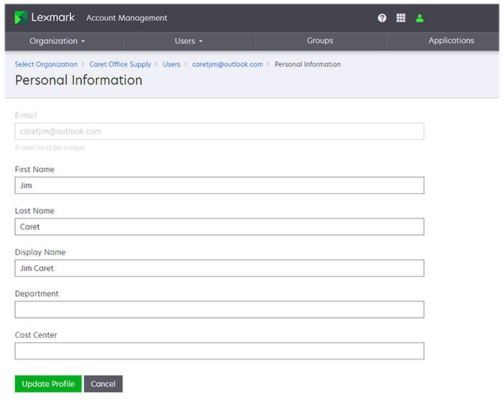This screenshot has width=504, height=420.
Task: Click the Users breadcrumb link
Action: coord(171,64)
